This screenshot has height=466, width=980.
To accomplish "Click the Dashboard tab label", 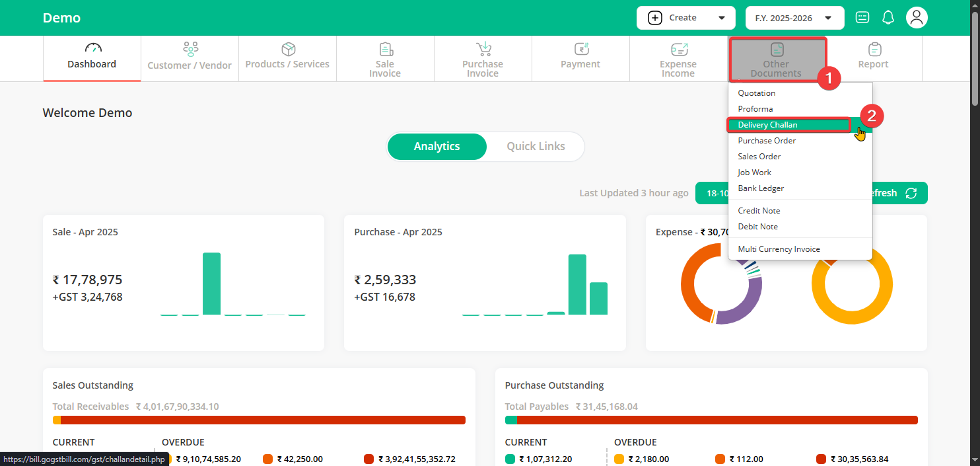I will 92,64.
